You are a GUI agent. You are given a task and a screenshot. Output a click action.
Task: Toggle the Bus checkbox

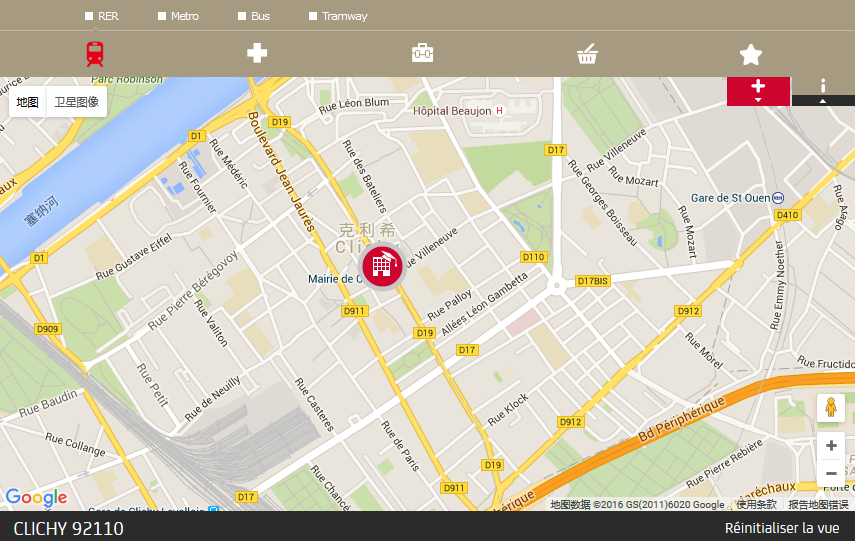242,16
